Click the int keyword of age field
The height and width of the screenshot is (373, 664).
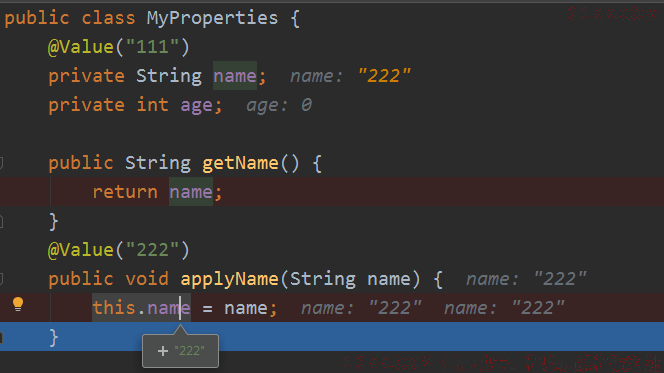click(152, 105)
